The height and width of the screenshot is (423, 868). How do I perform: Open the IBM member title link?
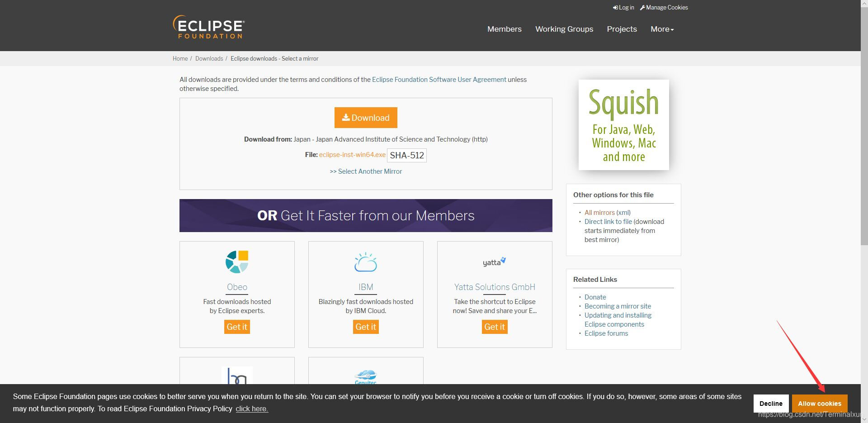point(366,287)
